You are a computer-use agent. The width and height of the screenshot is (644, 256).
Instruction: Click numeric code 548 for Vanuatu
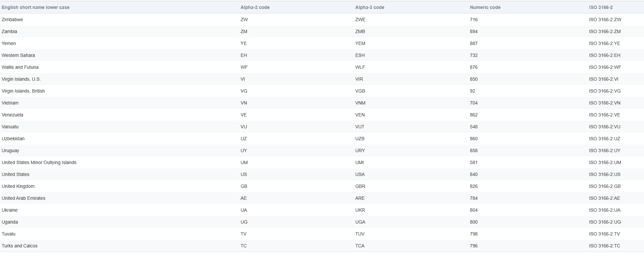coord(474,127)
